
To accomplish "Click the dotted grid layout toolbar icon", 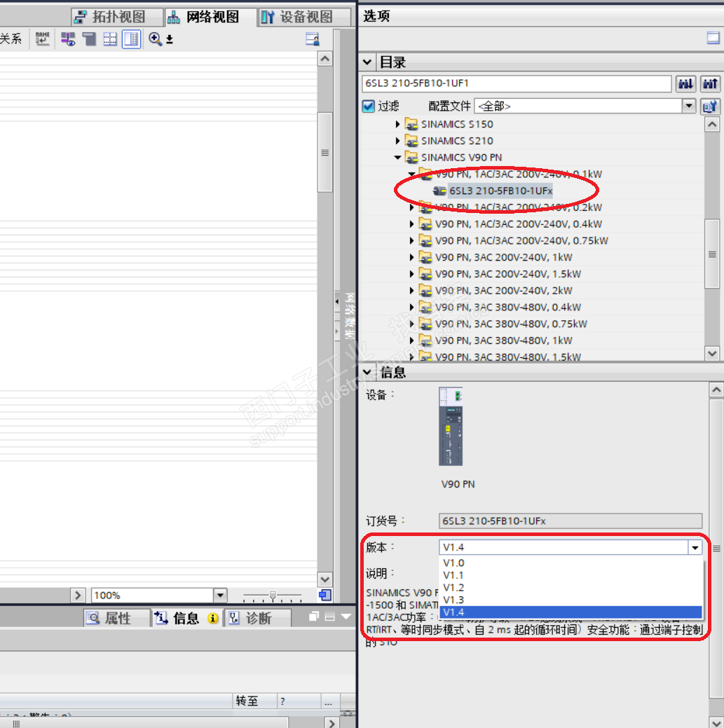I will tap(110, 39).
